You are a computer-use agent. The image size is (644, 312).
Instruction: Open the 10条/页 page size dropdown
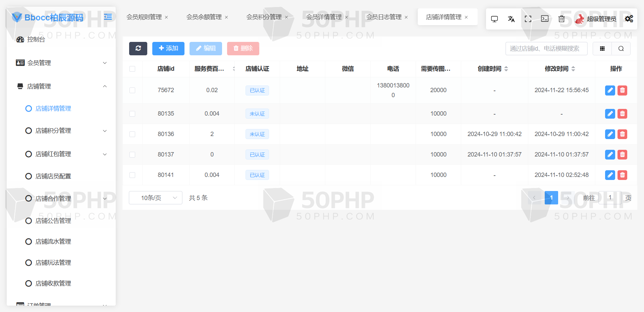tap(156, 198)
